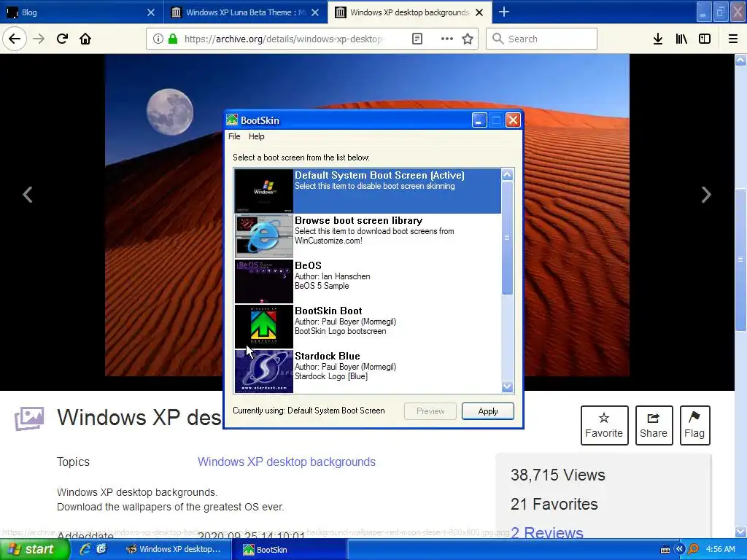Screen dimensions: 747x560
Task: Bookmark this page with the star
Action: [468, 39]
